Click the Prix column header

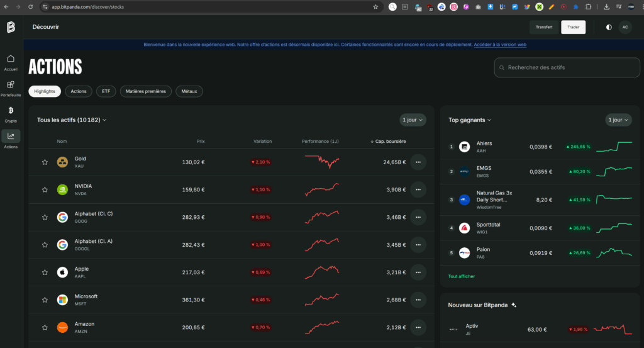(201, 142)
